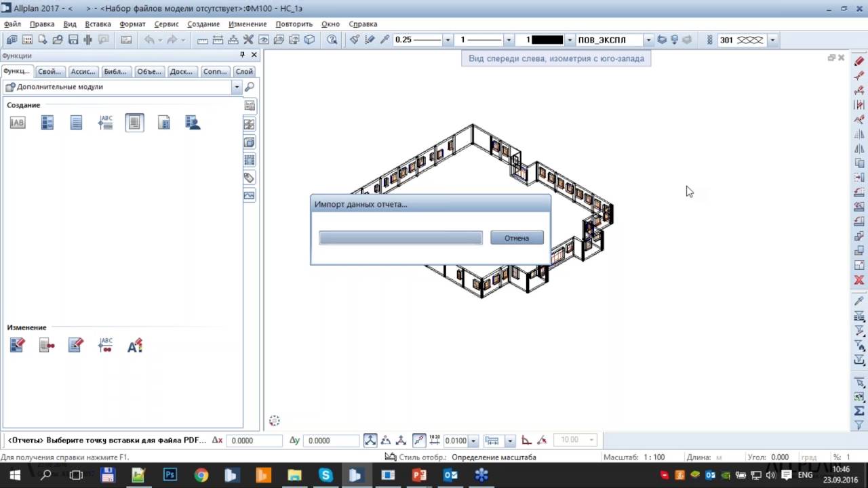
Task: Click the Δy coordinate input field
Action: coord(332,441)
